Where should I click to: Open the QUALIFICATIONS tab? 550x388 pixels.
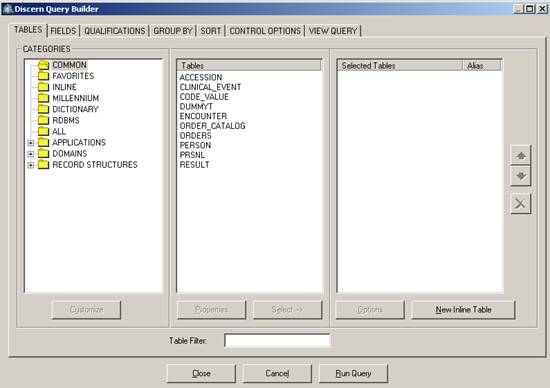pyautogui.click(x=114, y=31)
